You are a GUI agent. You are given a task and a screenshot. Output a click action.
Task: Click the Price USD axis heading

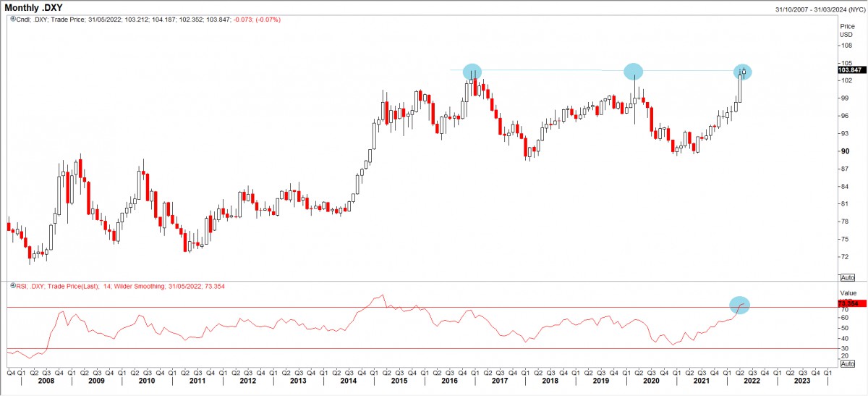point(846,30)
